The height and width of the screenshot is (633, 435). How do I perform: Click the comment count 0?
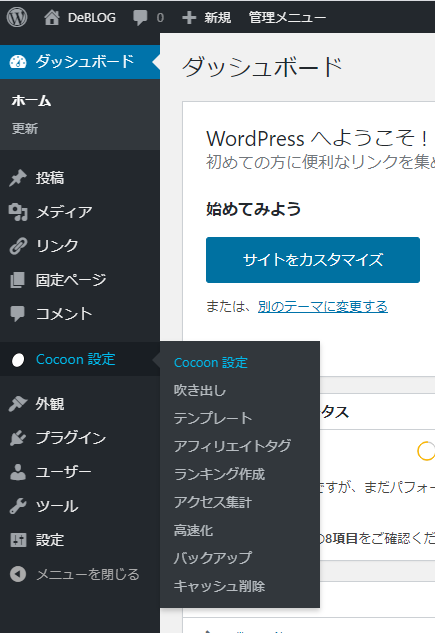[160, 18]
